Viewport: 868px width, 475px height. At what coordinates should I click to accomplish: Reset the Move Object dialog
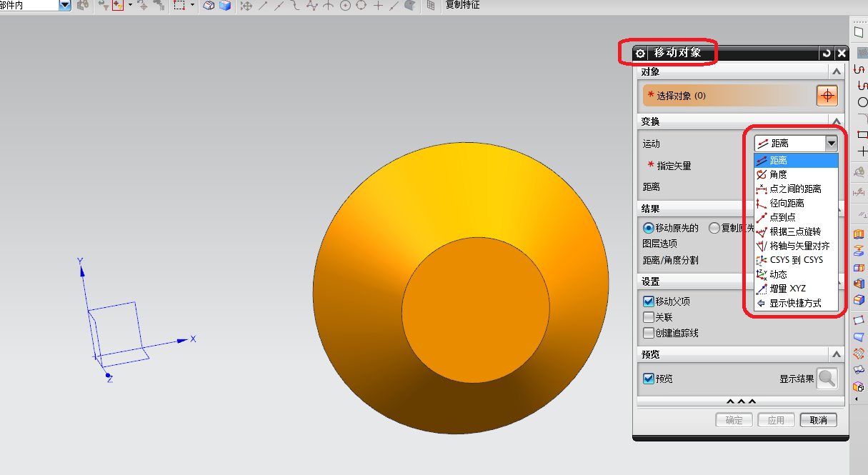[827, 53]
